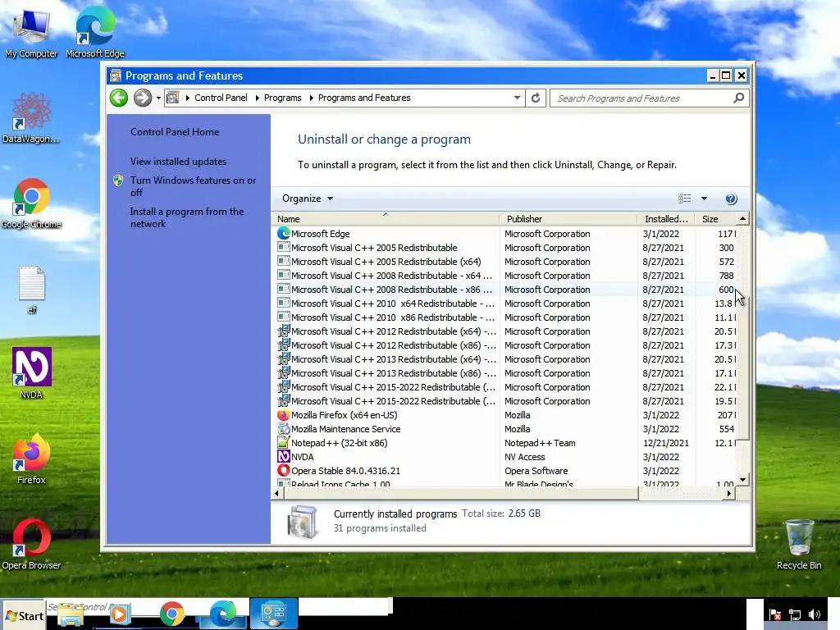
Task: Open the Start menu button
Action: point(24,615)
